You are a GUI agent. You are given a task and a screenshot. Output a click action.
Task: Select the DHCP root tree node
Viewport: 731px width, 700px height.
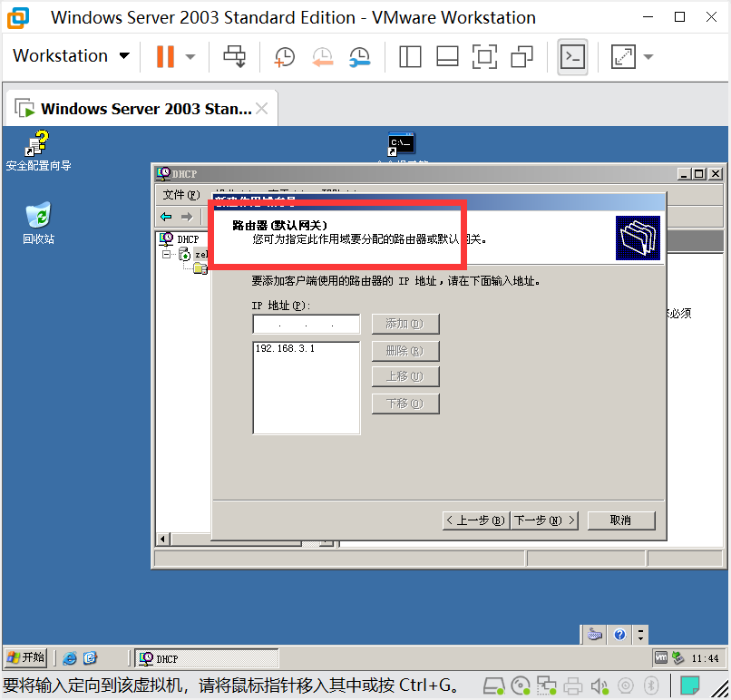(x=180, y=239)
